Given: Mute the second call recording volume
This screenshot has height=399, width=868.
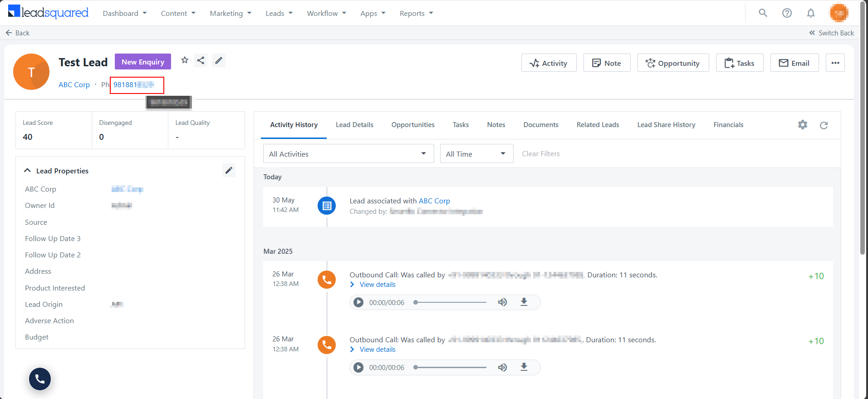Looking at the screenshot, I should click(502, 367).
